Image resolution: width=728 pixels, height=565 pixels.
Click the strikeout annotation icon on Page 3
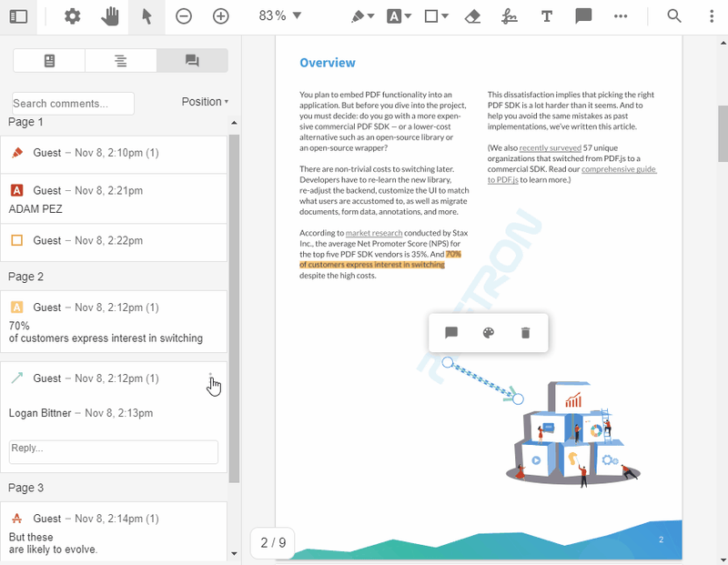[x=16, y=518]
